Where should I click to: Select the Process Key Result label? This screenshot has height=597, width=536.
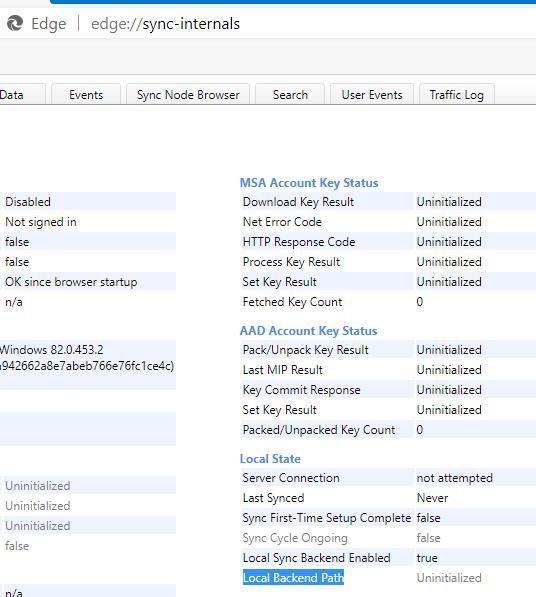(x=291, y=262)
